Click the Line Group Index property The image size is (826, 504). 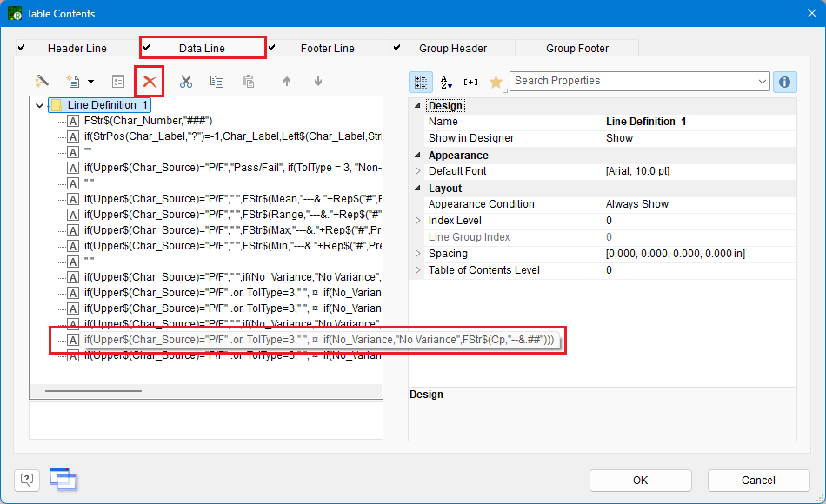(x=469, y=237)
